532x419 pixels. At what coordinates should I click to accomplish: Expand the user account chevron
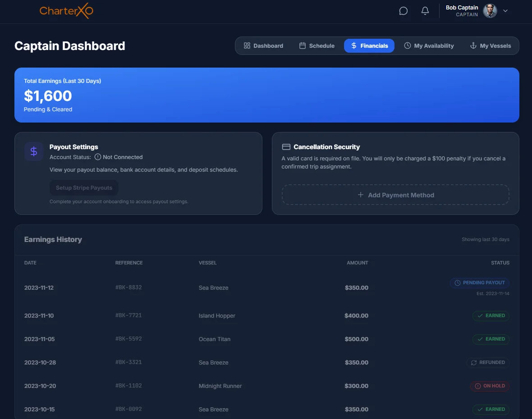click(505, 11)
